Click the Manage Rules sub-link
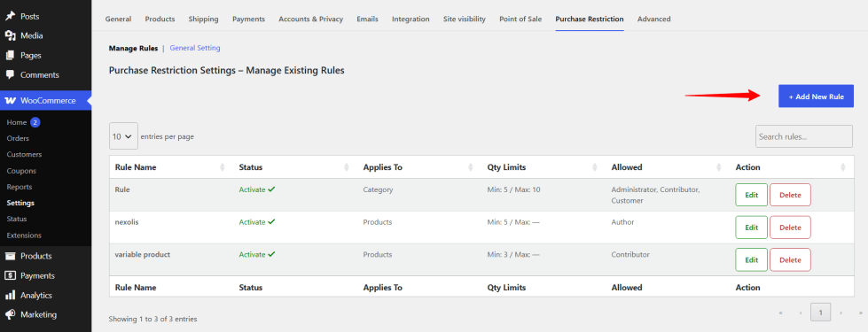The image size is (868, 332). (x=133, y=48)
